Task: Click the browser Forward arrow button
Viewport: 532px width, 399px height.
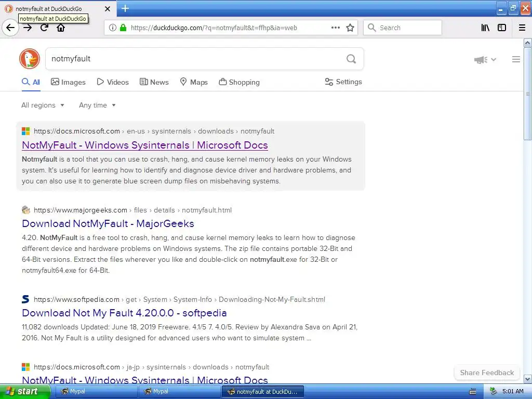Action: (x=28, y=28)
